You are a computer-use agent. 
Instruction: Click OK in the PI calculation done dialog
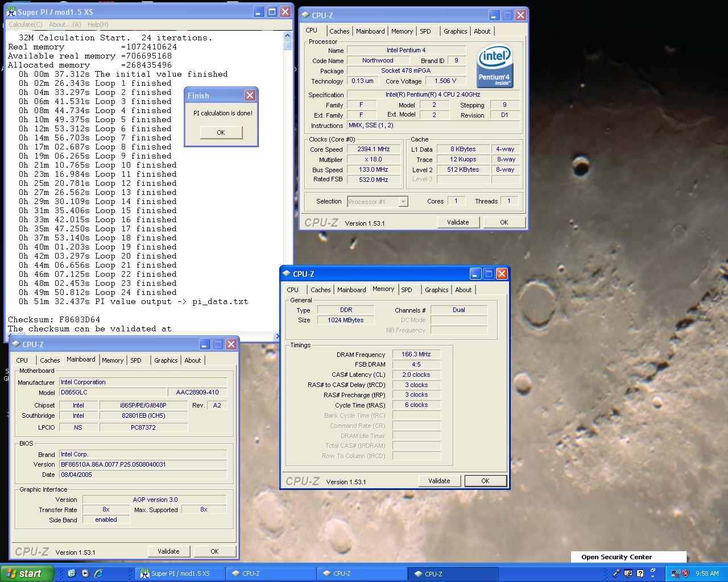click(221, 132)
